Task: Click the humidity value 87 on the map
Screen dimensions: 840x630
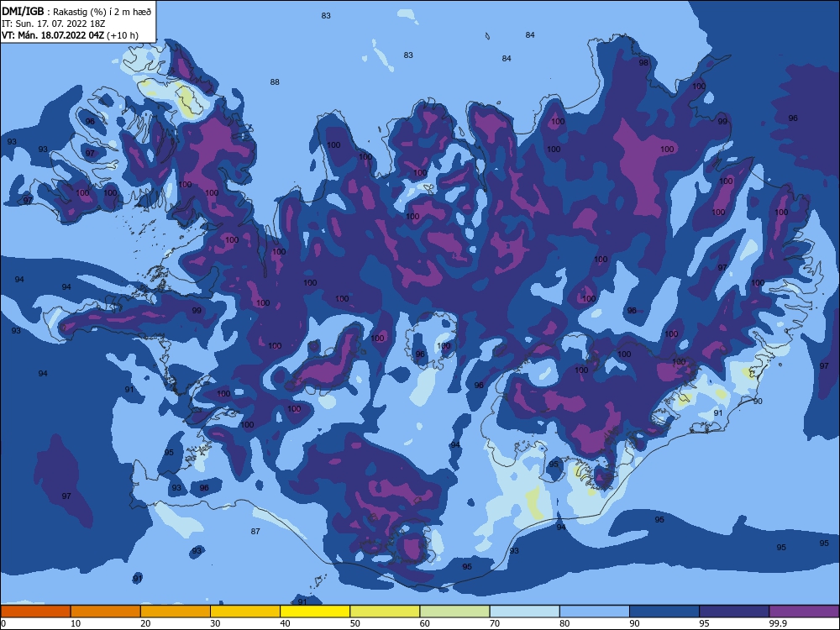Action: click(255, 532)
